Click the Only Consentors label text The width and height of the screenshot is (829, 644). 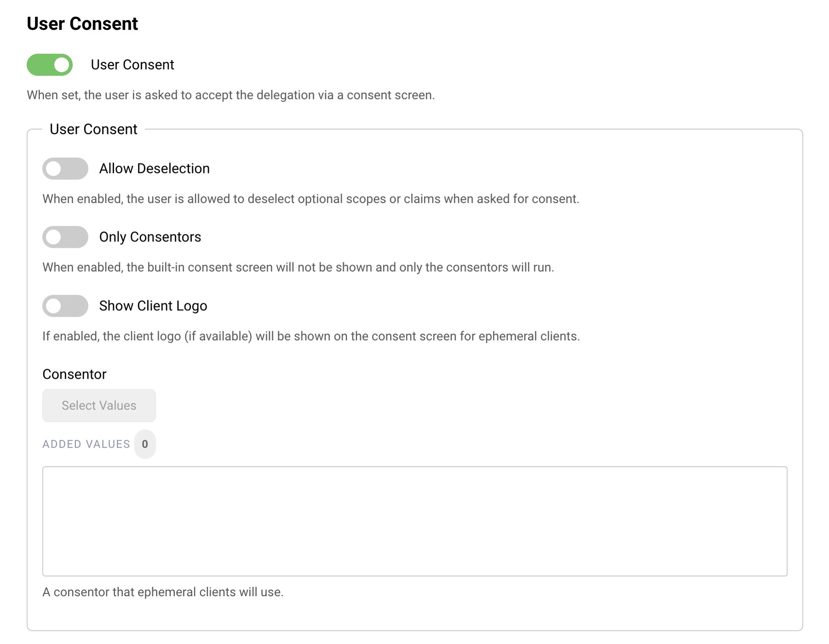click(150, 237)
